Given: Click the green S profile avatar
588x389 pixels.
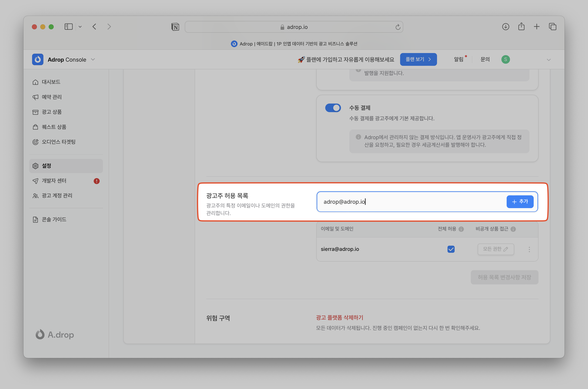Looking at the screenshot, I should [505, 60].
